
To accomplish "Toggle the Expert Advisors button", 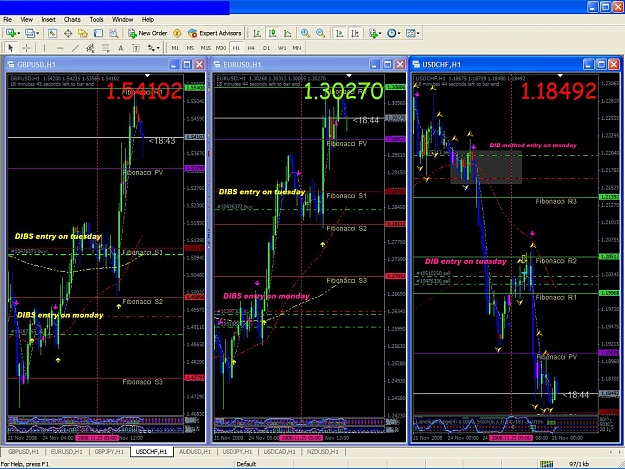I will (x=214, y=33).
